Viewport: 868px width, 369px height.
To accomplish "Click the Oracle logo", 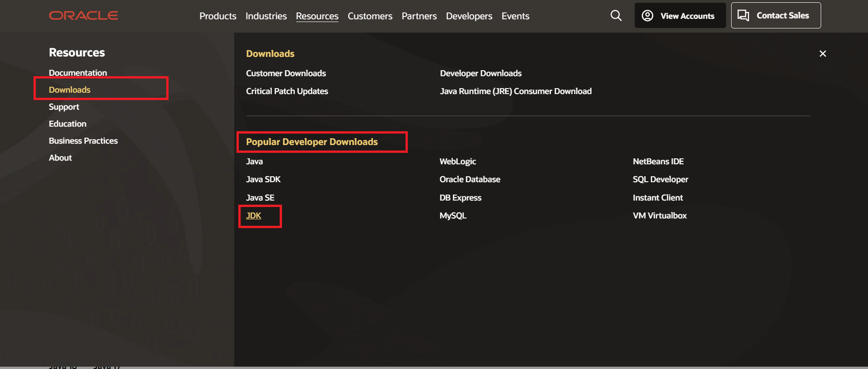I will [84, 16].
